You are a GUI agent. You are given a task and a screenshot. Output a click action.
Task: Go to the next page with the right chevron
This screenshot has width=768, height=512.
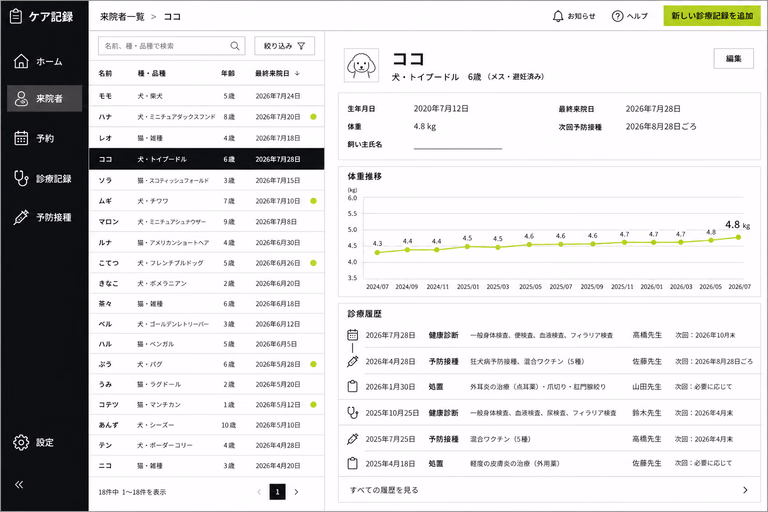(296, 492)
